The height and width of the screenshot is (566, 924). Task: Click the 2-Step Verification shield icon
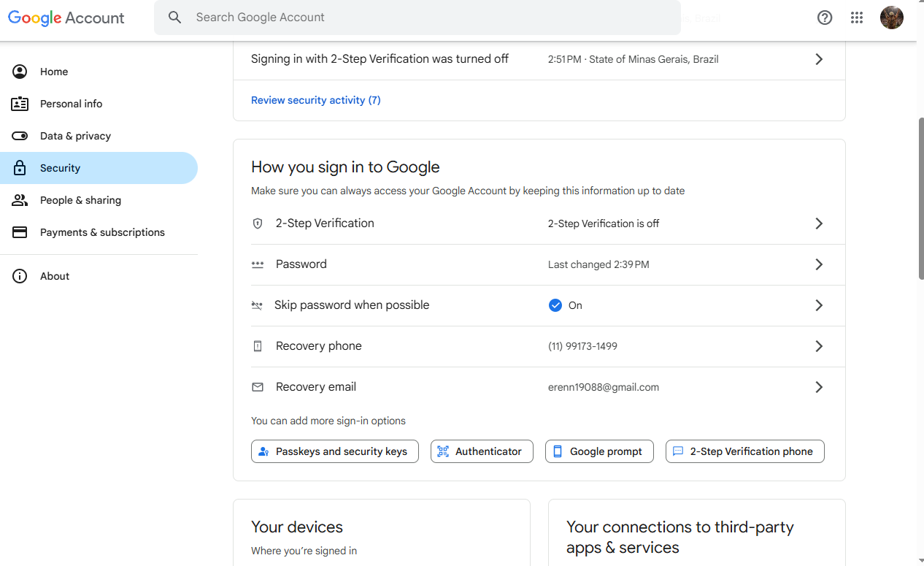pos(258,223)
